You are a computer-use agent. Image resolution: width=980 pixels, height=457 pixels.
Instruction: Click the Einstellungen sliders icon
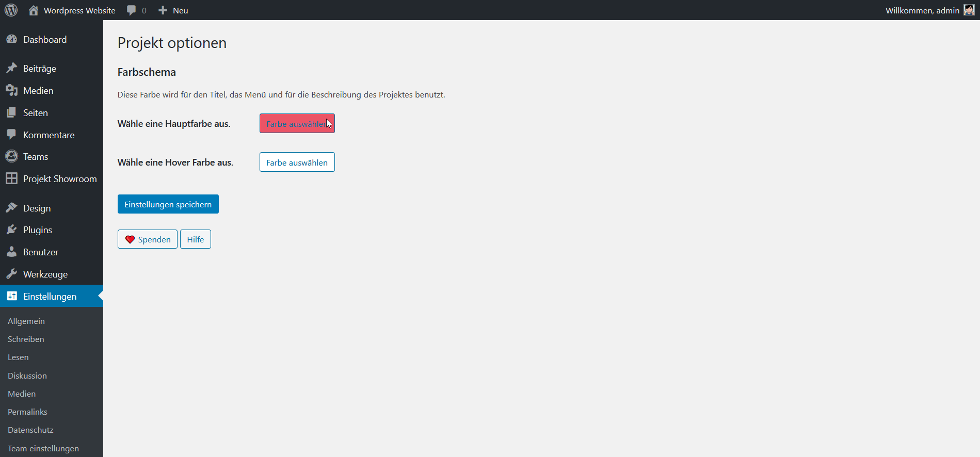(11, 296)
